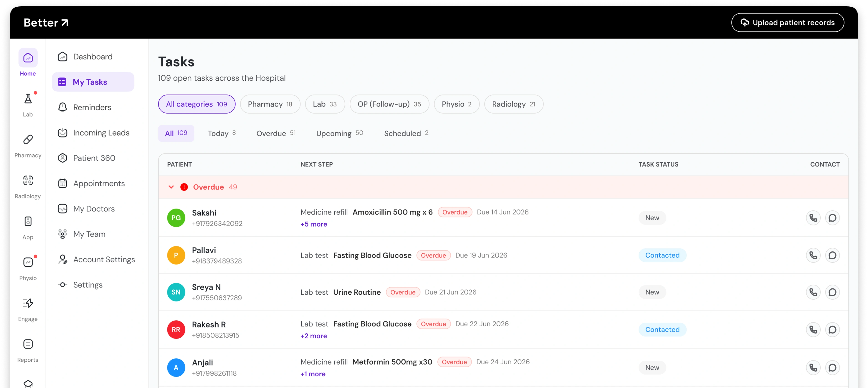Switch to the Today tab
Viewport: 868px width, 388px height.
coord(222,133)
